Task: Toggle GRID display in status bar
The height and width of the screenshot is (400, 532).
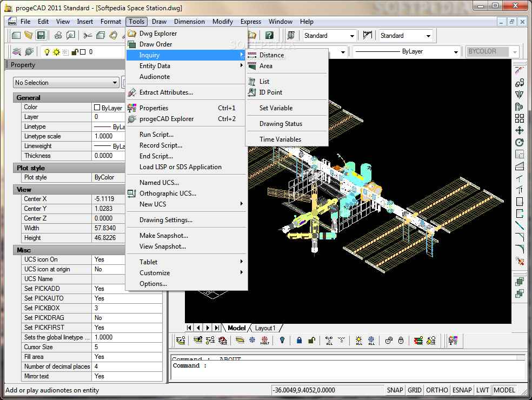Action: pos(414,390)
